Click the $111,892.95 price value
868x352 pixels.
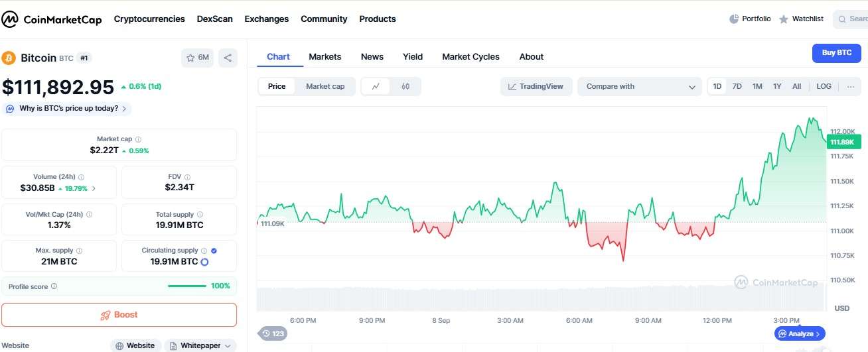58,88
